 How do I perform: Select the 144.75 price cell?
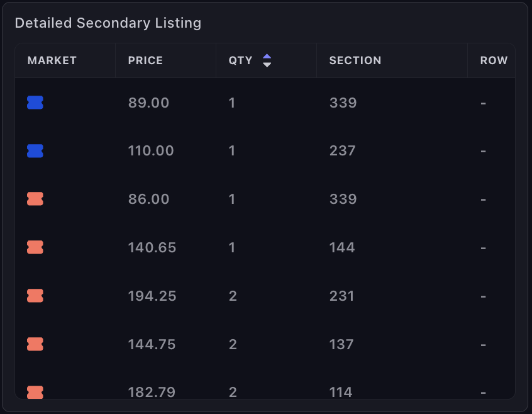click(152, 344)
